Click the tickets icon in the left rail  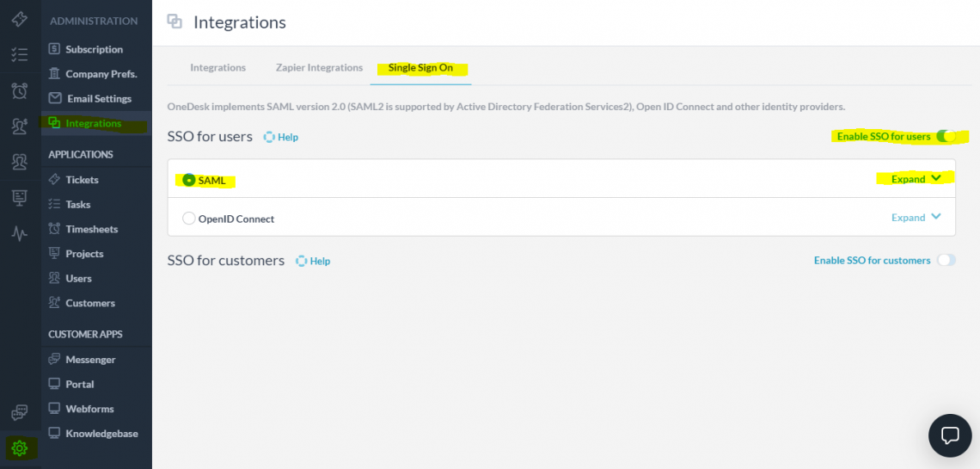pyautogui.click(x=19, y=19)
